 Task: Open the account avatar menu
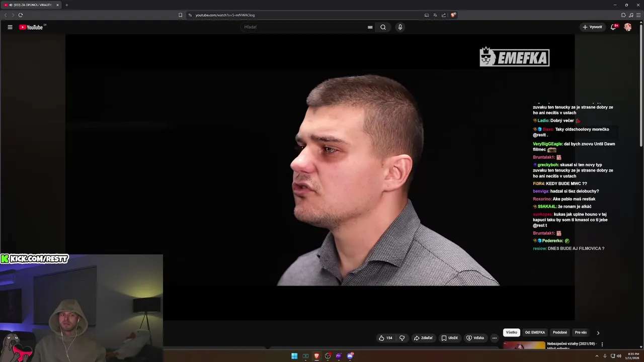628,27
